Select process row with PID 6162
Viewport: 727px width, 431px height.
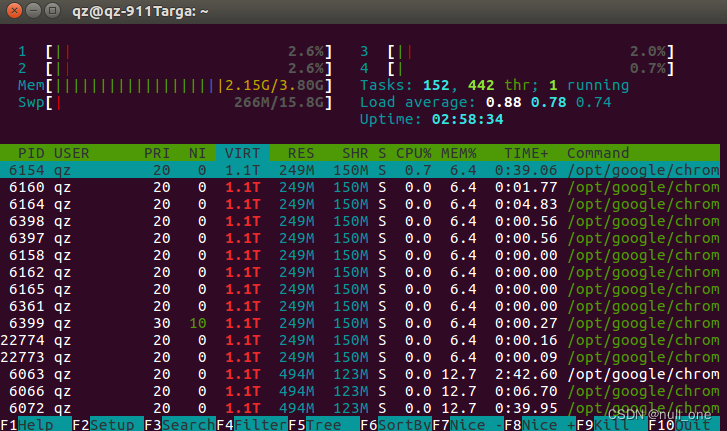[x=360, y=272]
